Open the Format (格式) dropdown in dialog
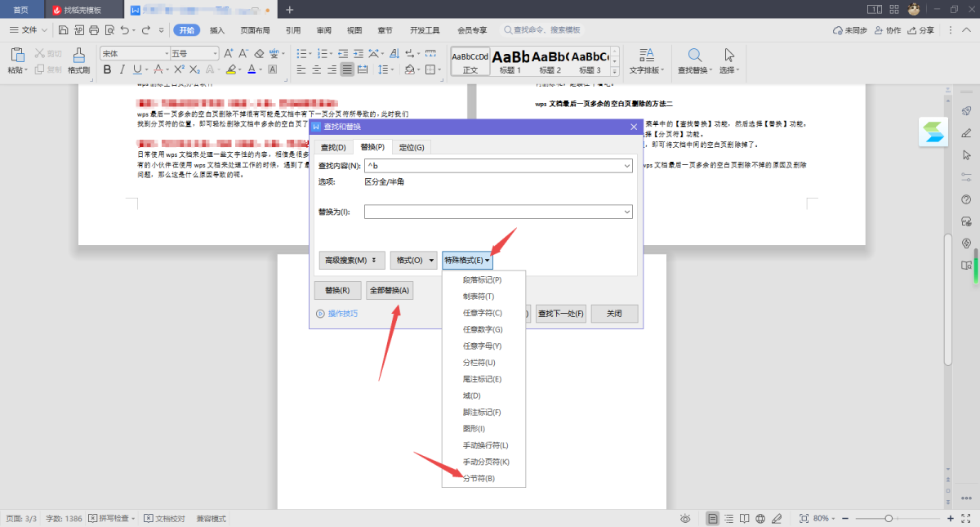 point(413,261)
